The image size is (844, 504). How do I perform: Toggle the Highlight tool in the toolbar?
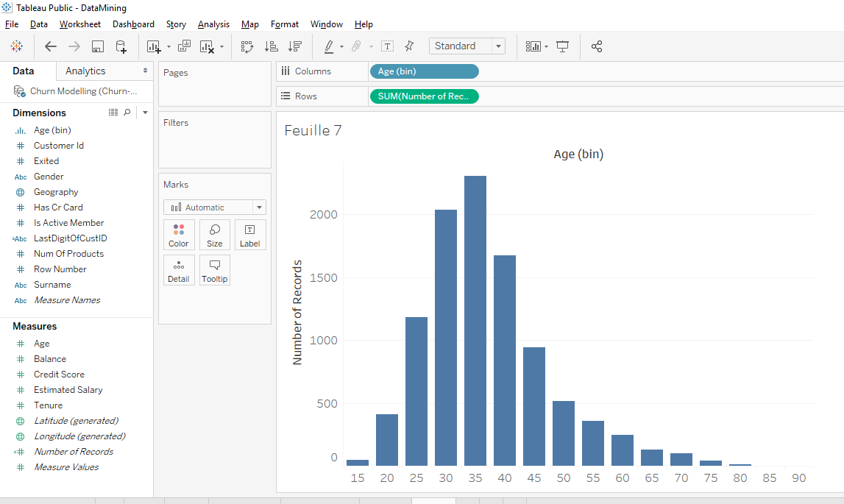point(330,46)
